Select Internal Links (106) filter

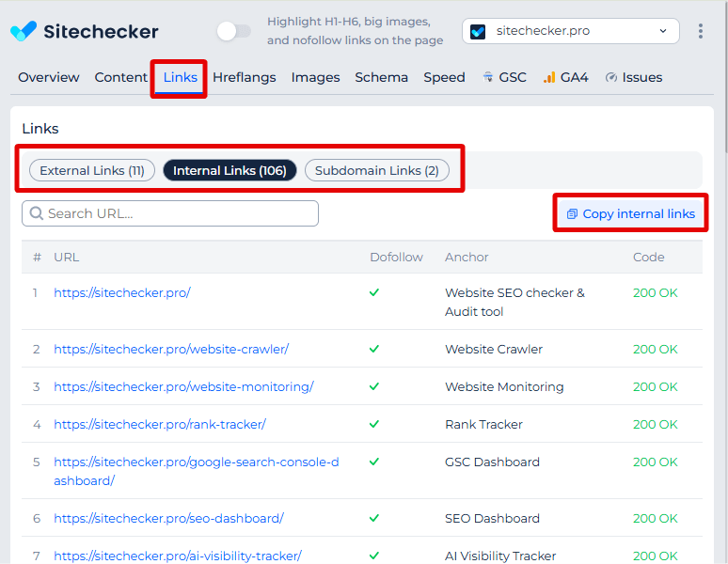pos(229,171)
